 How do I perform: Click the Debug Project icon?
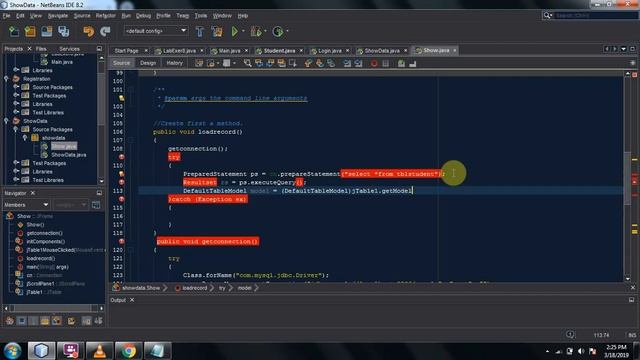coord(256,31)
